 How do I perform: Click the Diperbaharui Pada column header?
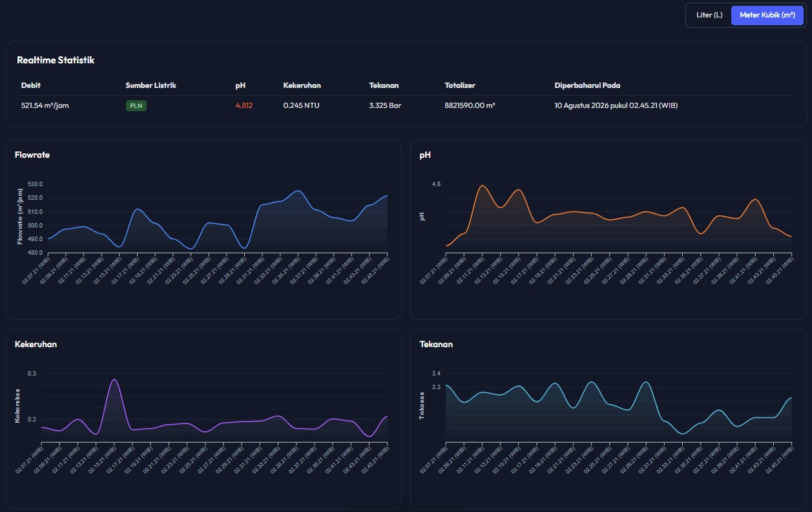(x=587, y=85)
